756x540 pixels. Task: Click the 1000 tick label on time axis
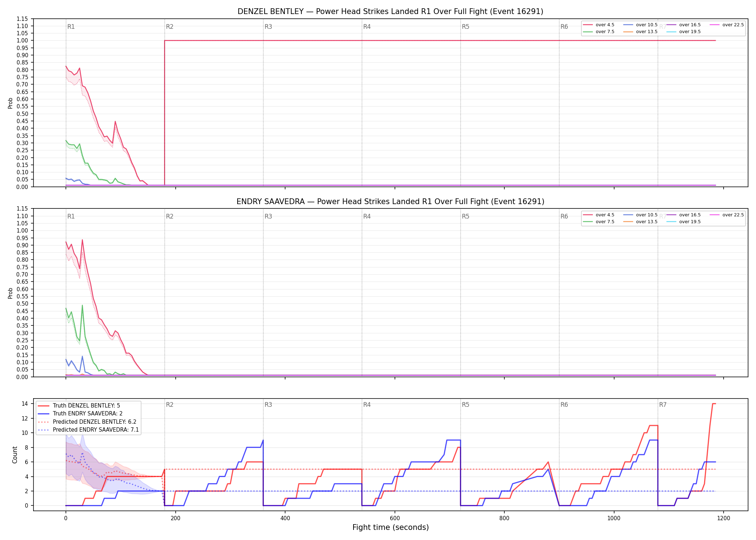(x=614, y=518)
